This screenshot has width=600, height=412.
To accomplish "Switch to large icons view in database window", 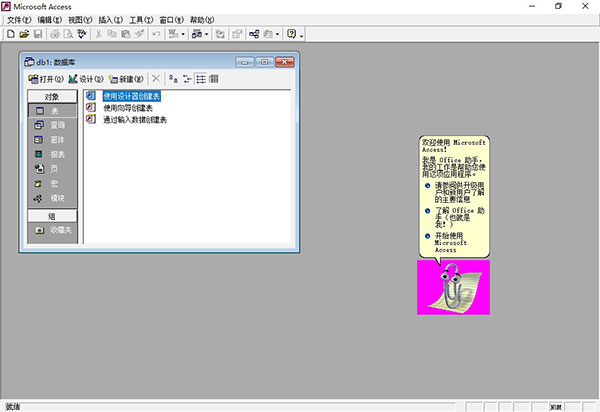I will coord(172,78).
